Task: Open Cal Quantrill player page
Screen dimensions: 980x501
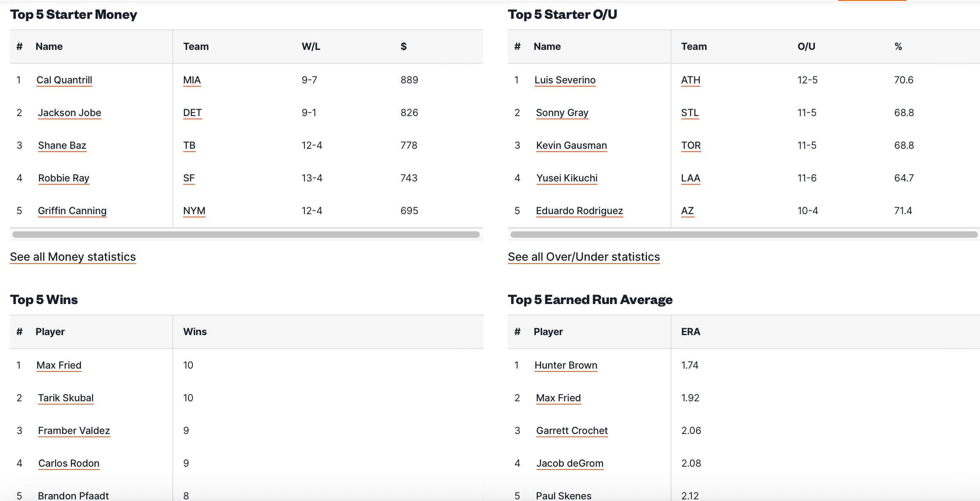Action: tap(64, 80)
